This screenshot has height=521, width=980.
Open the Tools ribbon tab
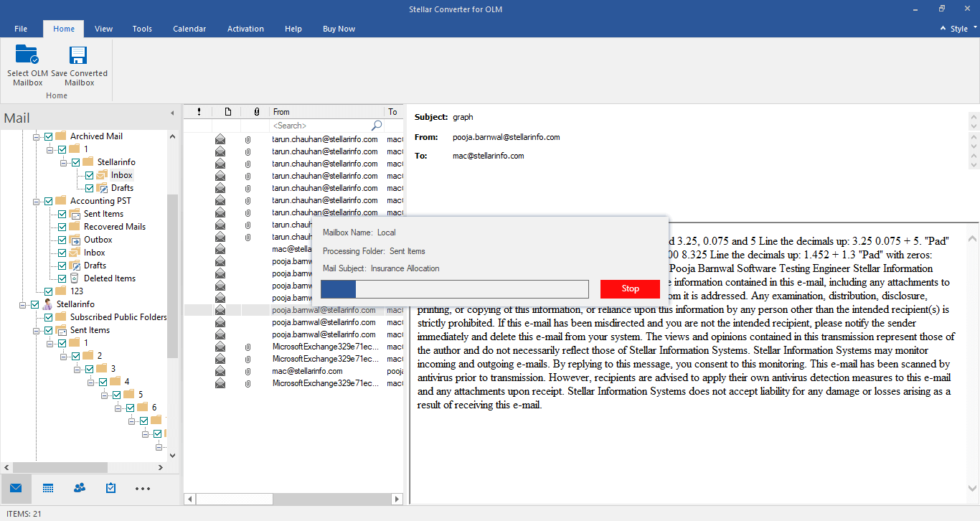click(x=142, y=29)
